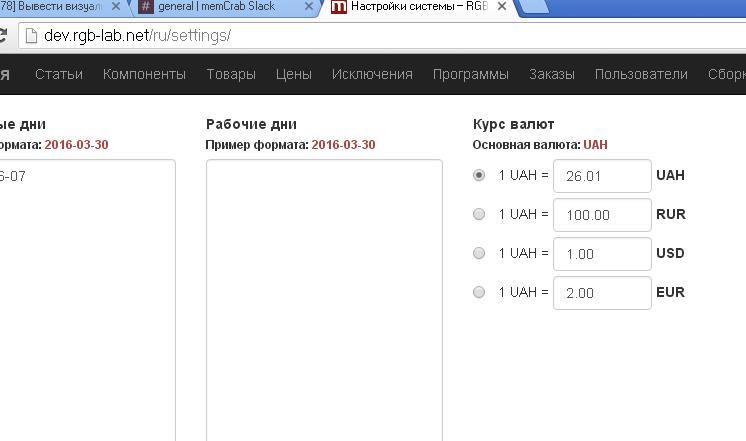
Task: Select the USD currency radio button
Action: (479, 253)
